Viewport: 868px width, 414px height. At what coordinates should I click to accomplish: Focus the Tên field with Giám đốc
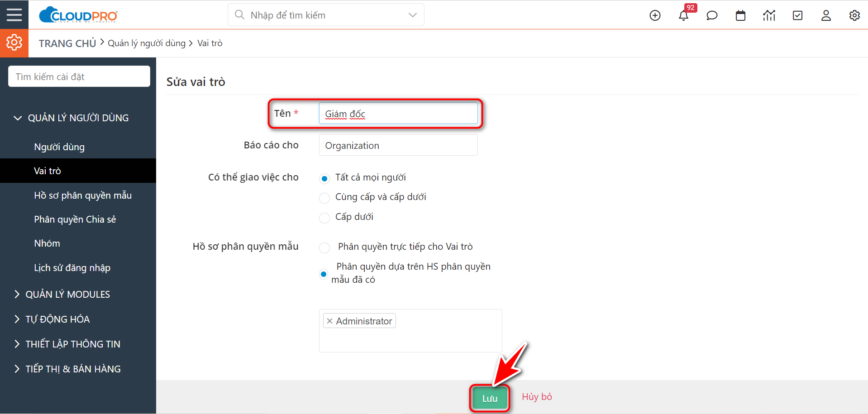398,113
